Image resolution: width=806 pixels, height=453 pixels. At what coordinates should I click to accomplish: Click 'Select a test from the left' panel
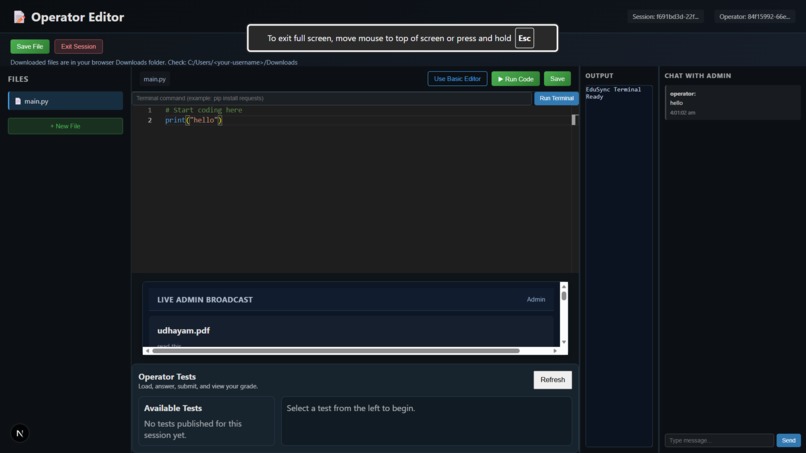click(427, 421)
